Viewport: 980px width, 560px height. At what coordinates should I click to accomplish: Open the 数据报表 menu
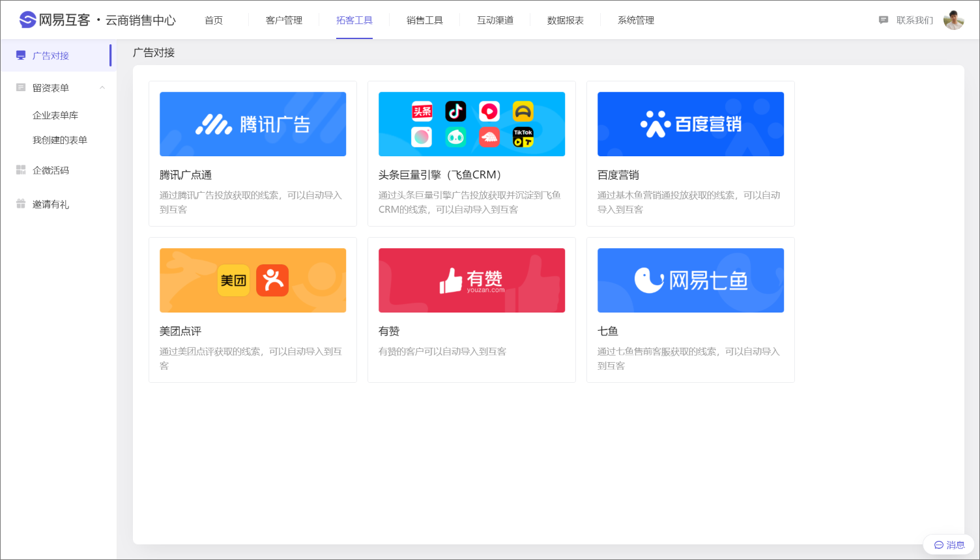(566, 20)
